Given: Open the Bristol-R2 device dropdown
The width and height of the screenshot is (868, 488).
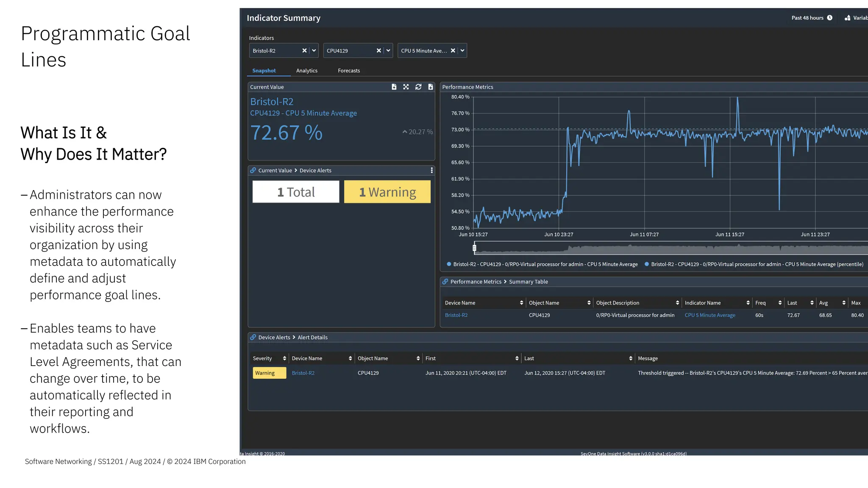Looking at the screenshot, I should 314,51.
